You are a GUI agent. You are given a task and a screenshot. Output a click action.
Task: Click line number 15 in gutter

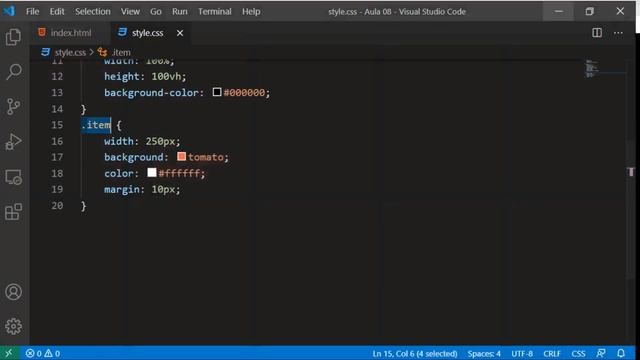point(57,125)
